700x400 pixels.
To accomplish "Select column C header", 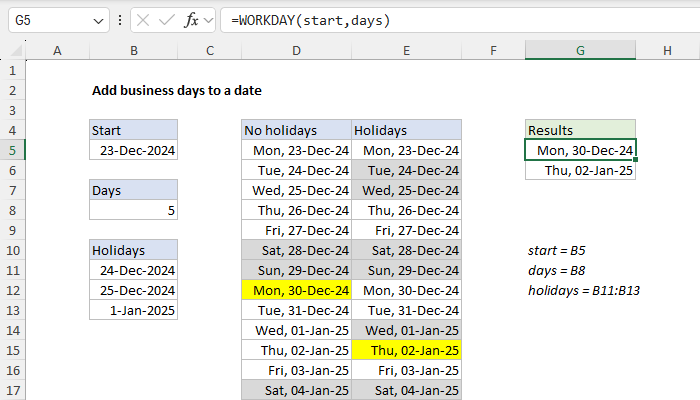I will tap(210, 50).
